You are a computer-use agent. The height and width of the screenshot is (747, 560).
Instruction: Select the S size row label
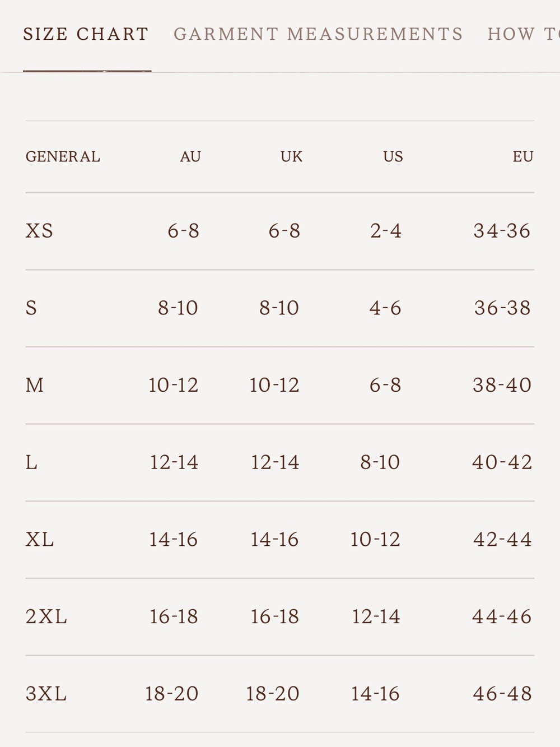pyautogui.click(x=31, y=308)
